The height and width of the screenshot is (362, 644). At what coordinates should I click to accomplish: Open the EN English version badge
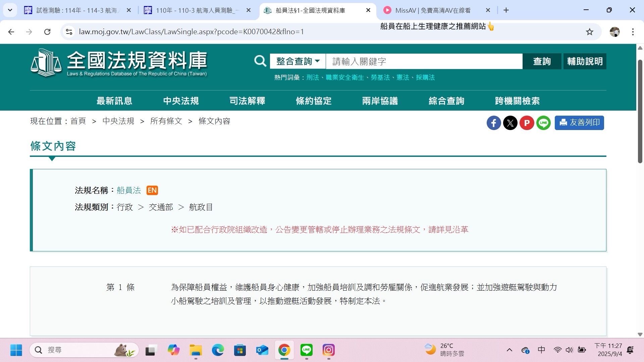coord(152,190)
